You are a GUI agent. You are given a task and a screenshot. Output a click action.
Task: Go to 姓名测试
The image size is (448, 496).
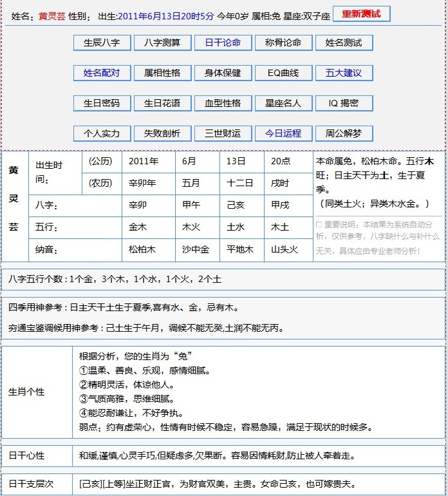344,43
